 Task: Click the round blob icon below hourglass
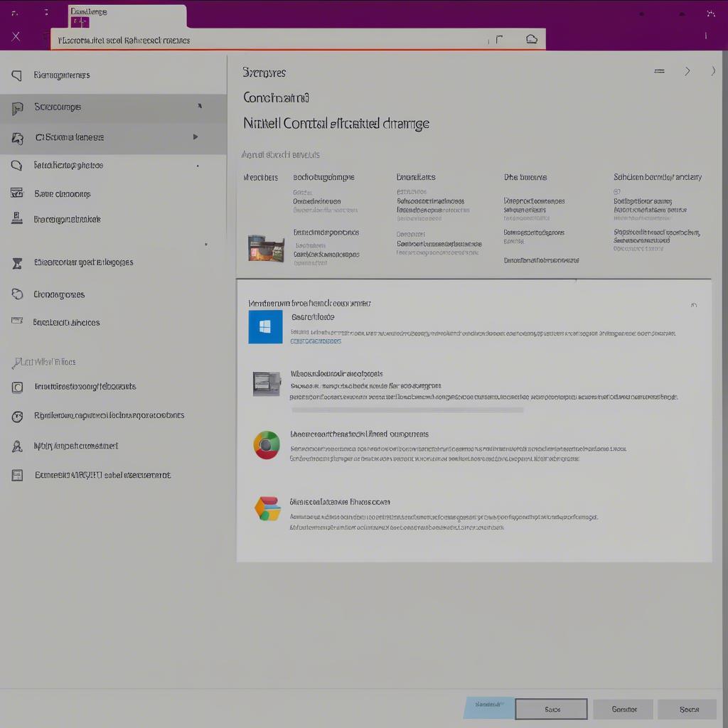coord(17,294)
